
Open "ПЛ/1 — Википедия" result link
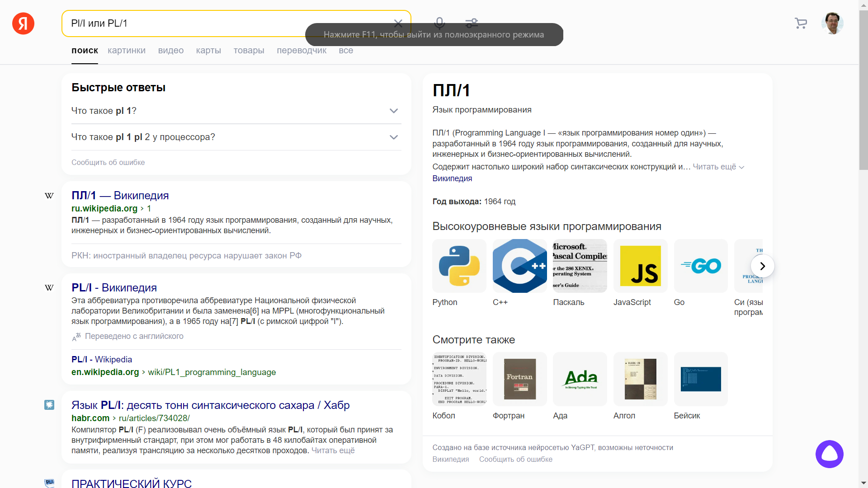pyautogui.click(x=120, y=195)
